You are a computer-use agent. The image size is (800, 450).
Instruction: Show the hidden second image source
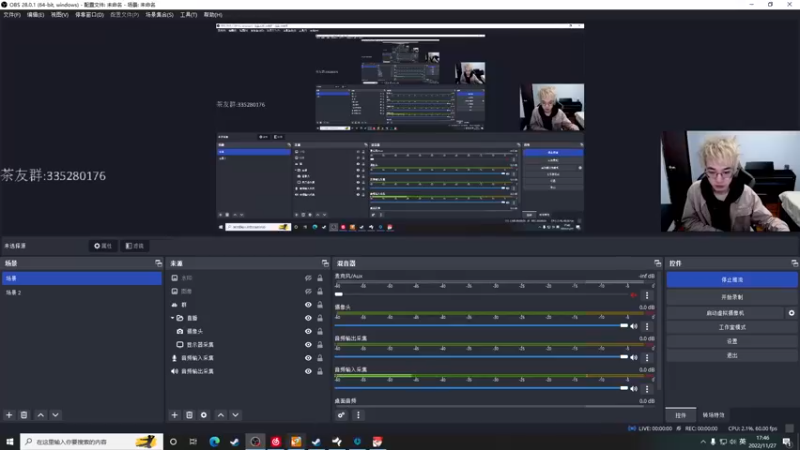tap(308, 291)
